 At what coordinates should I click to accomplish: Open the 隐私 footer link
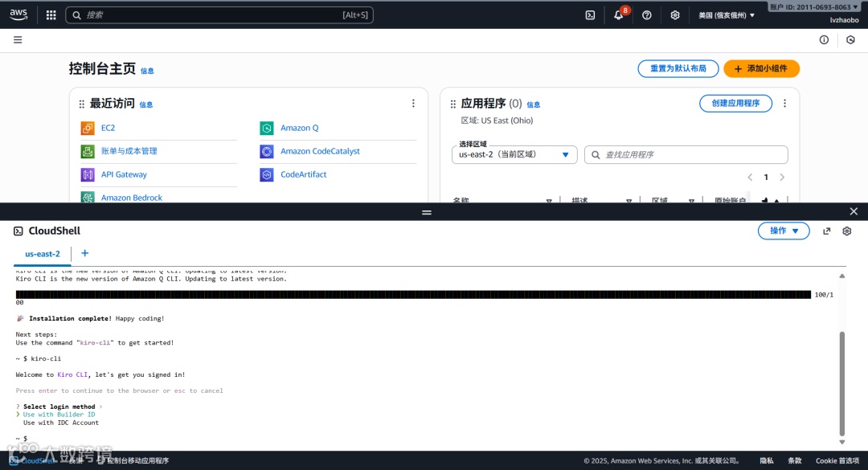click(767, 460)
